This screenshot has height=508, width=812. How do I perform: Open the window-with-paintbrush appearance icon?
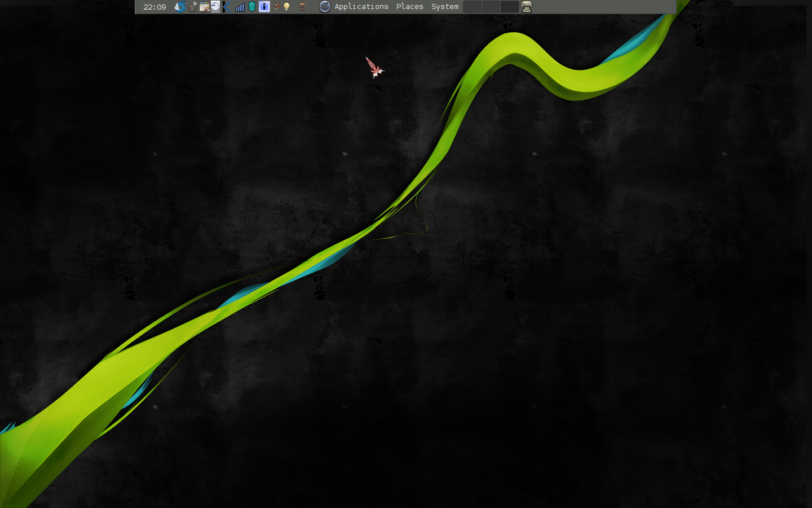tap(204, 7)
